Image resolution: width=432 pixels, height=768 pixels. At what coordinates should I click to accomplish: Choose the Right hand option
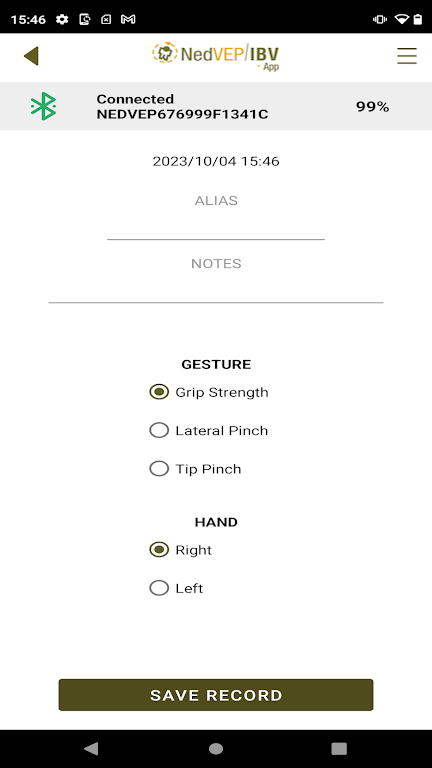181,550
